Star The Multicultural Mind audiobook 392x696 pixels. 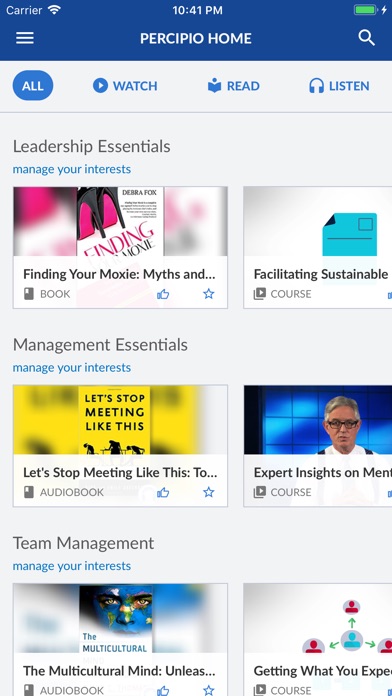209,690
